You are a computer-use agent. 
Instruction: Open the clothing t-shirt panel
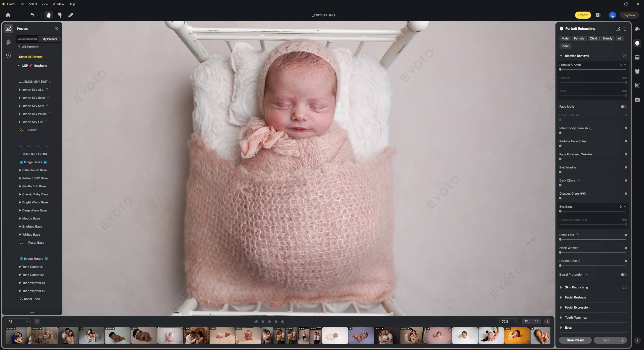637,71
